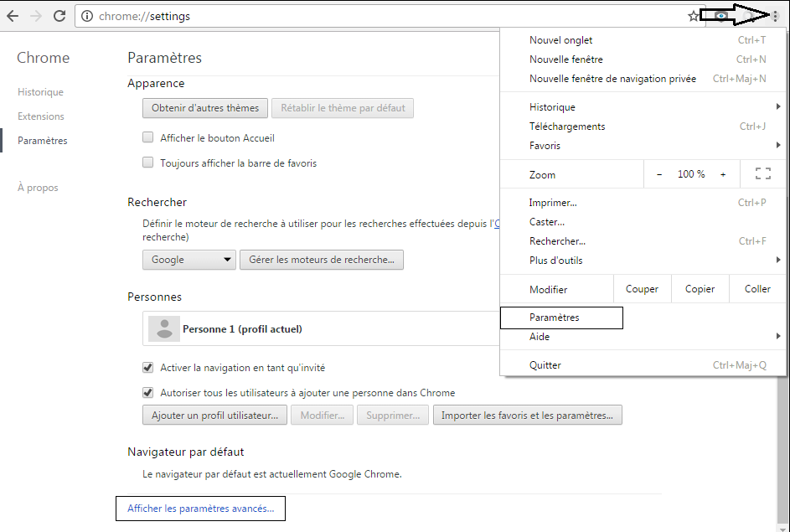The height and width of the screenshot is (532, 790).
Task: Open the Google search engine dropdown
Action: click(189, 260)
